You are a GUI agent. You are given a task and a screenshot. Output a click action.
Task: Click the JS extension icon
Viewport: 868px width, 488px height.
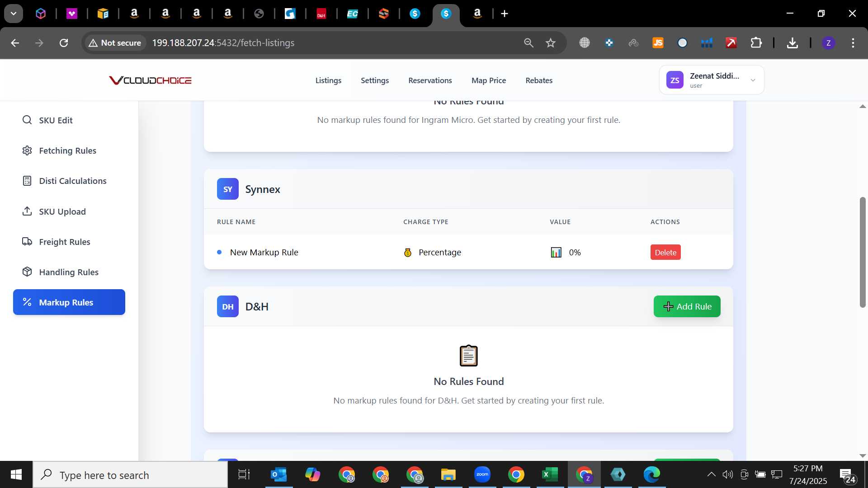658,43
